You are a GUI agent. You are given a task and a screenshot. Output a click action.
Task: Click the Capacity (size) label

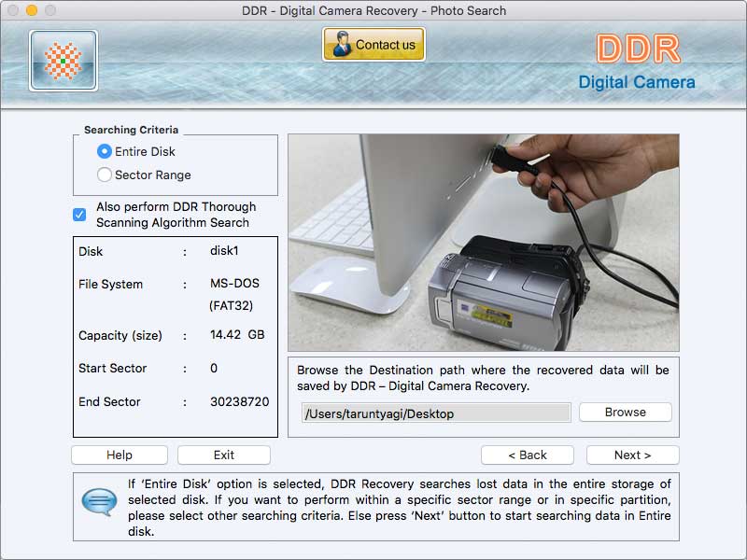coord(120,336)
